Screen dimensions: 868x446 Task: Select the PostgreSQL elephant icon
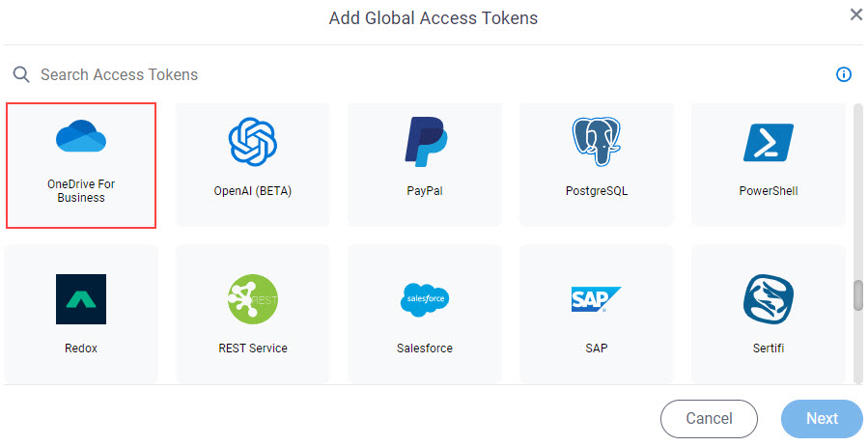pyautogui.click(x=596, y=142)
